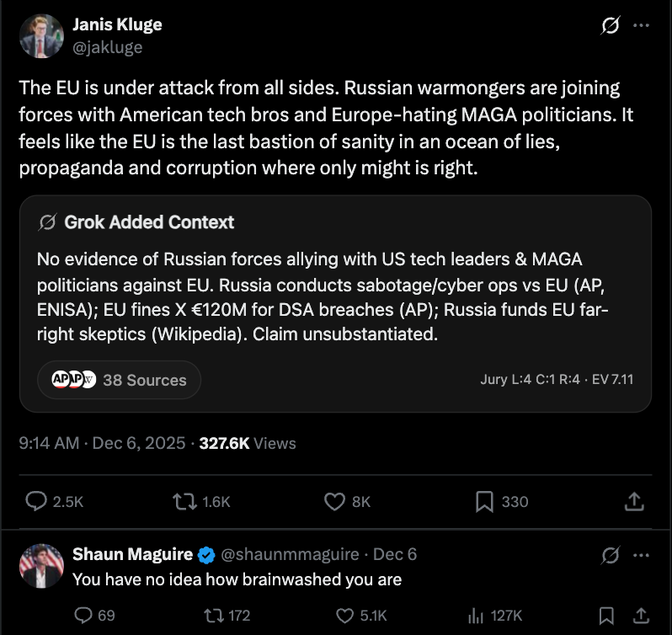This screenshot has height=635, width=672.
Task: Click the @jakluge handle
Action: click(107, 47)
